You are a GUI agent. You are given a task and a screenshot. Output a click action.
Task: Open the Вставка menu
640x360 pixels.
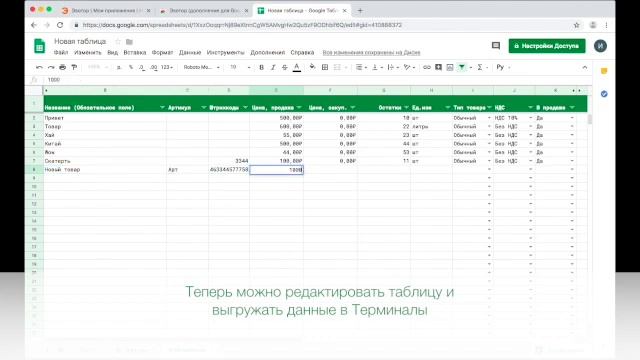pyautogui.click(x=135, y=53)
